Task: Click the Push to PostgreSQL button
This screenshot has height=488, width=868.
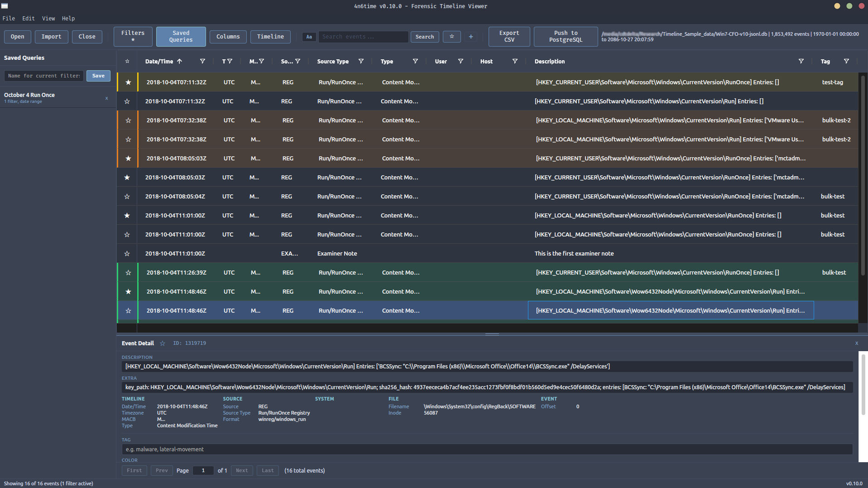Action: [566, 37]
